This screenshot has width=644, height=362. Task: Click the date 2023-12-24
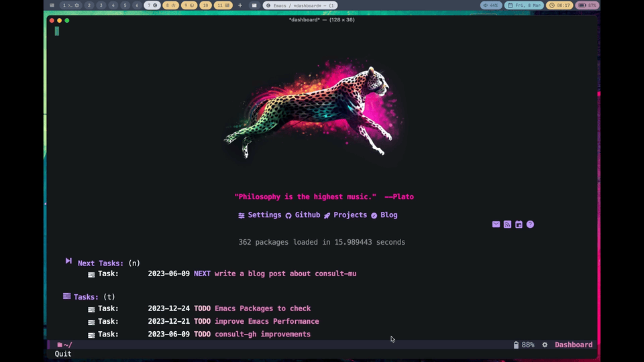click(x=169, y=308)
